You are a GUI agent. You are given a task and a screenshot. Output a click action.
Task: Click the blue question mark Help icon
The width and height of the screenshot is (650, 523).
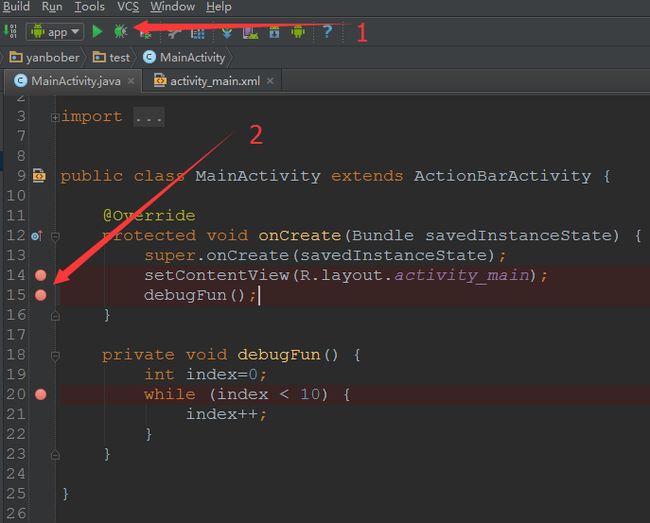pyautogui.click(x=327, y=31)
